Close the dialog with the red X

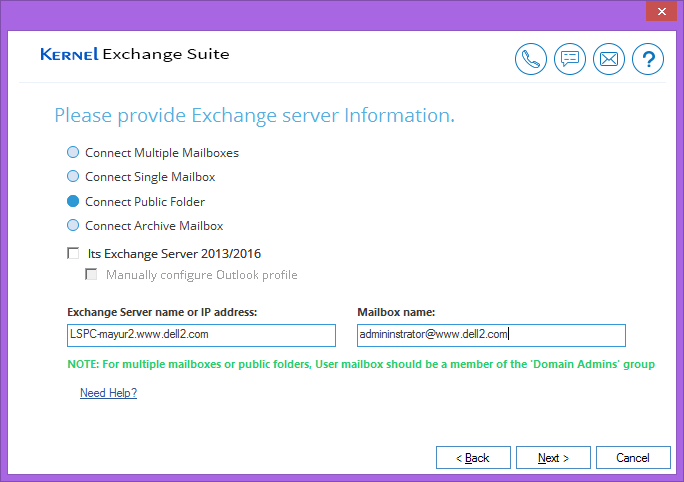tap(661, 11)
